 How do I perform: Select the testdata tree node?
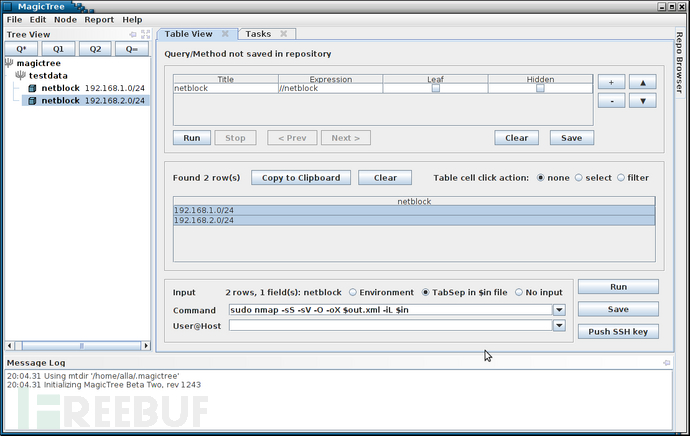[48, 76]
